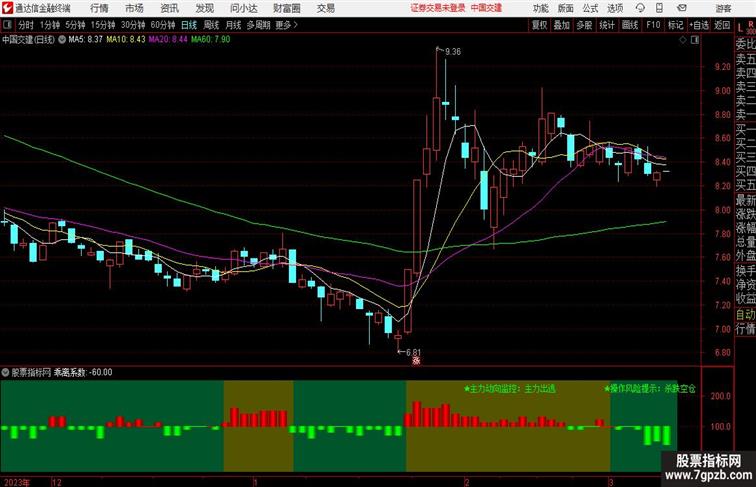
Task: Click the mail envelope icon
Action: tap(682, 8)
